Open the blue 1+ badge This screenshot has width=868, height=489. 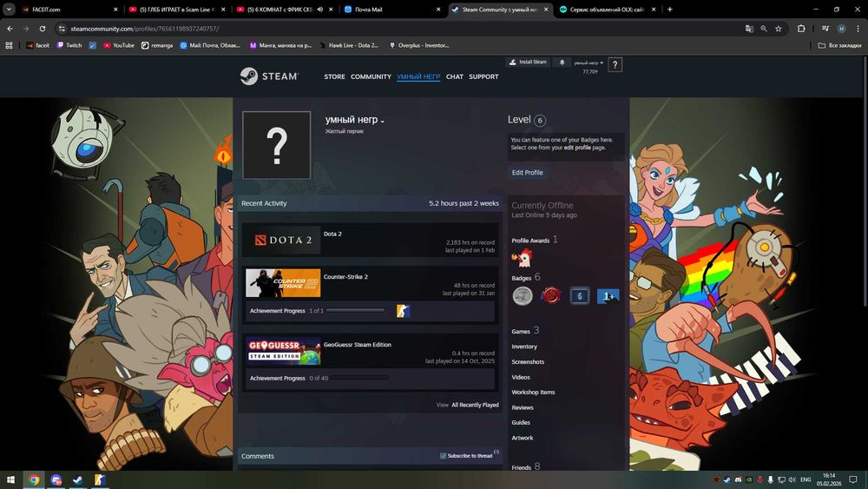pyautogui.click(x=608, y=295)
